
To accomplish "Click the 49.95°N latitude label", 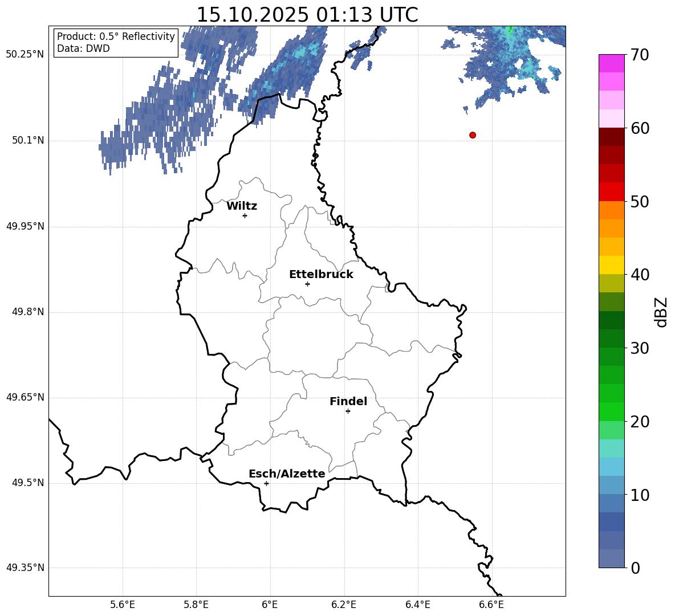I will (25, 226).
